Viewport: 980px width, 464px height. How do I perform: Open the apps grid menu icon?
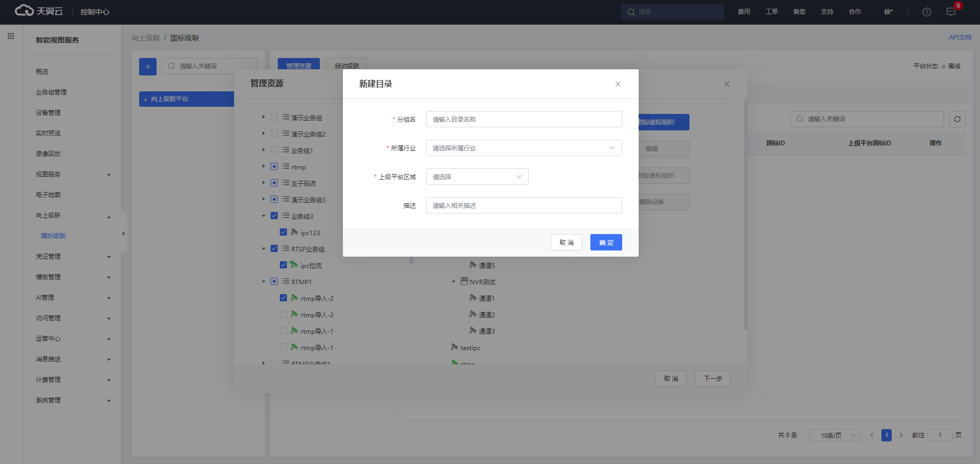11,36
